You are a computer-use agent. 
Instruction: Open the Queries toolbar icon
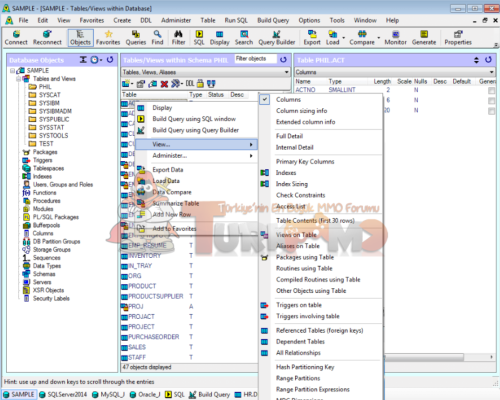136,37
